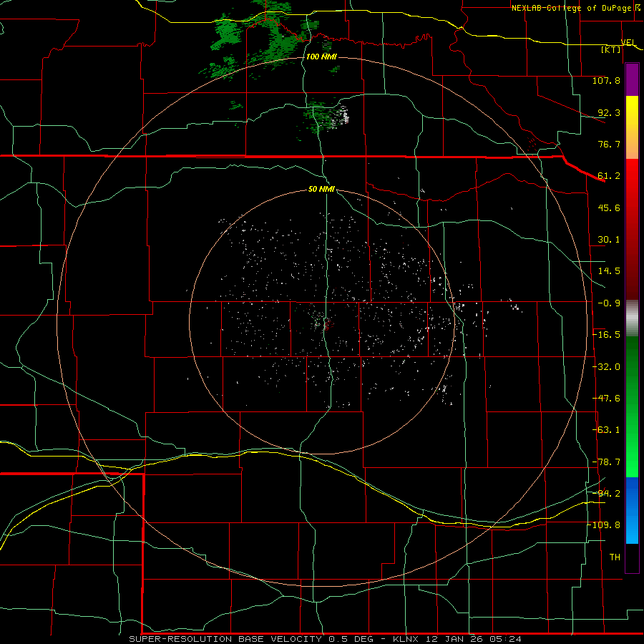Click the 45.6 value on velocity scale
This screenshot has width=644, height=644.
[609, 208]
